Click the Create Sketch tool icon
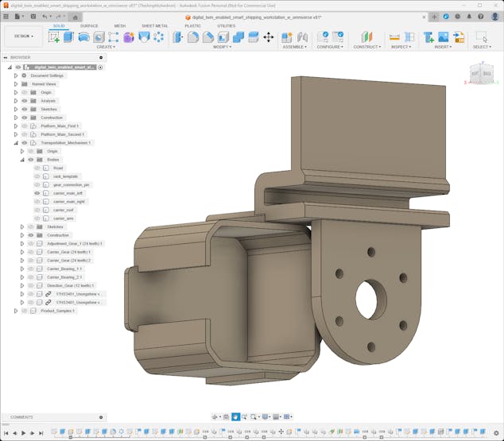This screenshot has height=441, width=504. point(54,37)
